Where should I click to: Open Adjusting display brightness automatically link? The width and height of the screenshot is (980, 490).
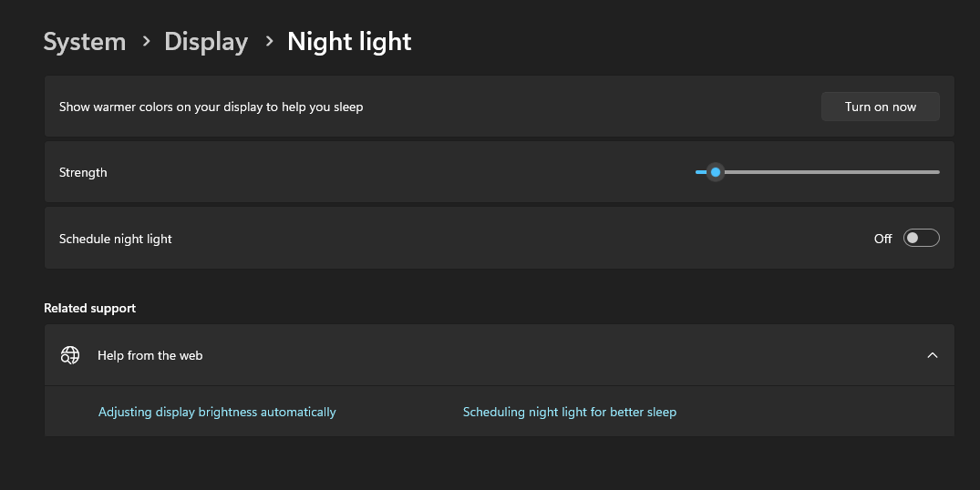click(217, 412)
